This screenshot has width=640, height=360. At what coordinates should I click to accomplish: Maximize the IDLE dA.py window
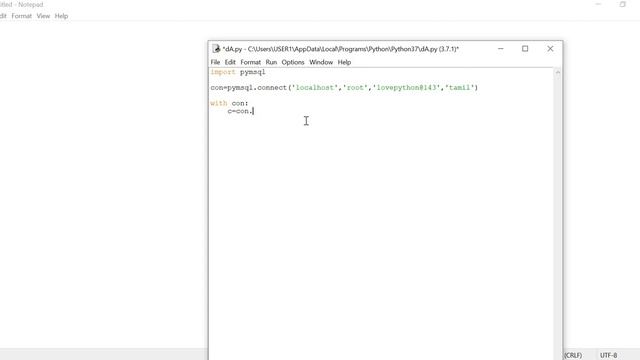(525, 49)
